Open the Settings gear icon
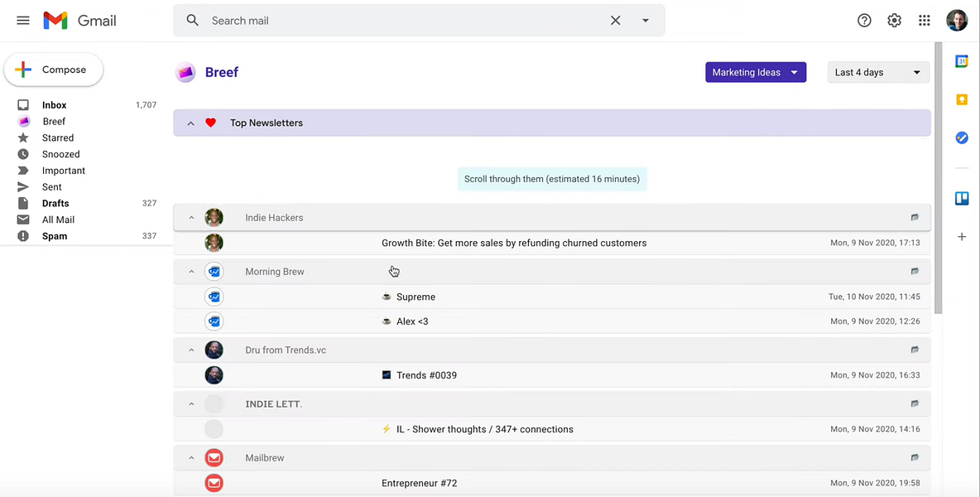 pos(895,21)
